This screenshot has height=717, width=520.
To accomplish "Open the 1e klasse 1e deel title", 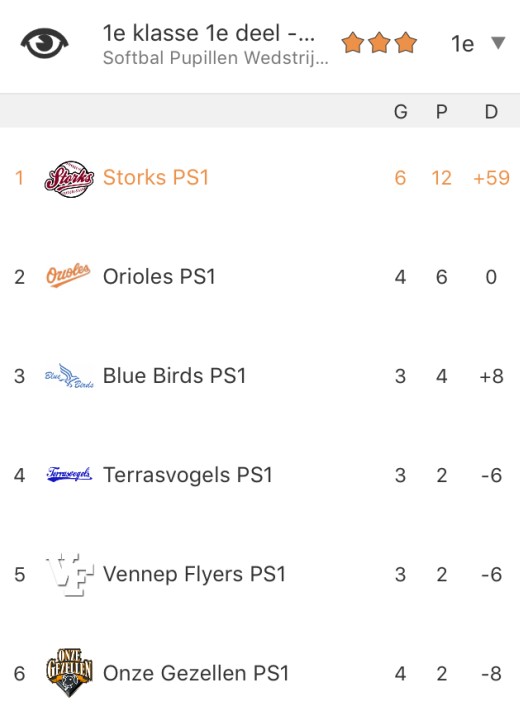I will coord(209,33).
